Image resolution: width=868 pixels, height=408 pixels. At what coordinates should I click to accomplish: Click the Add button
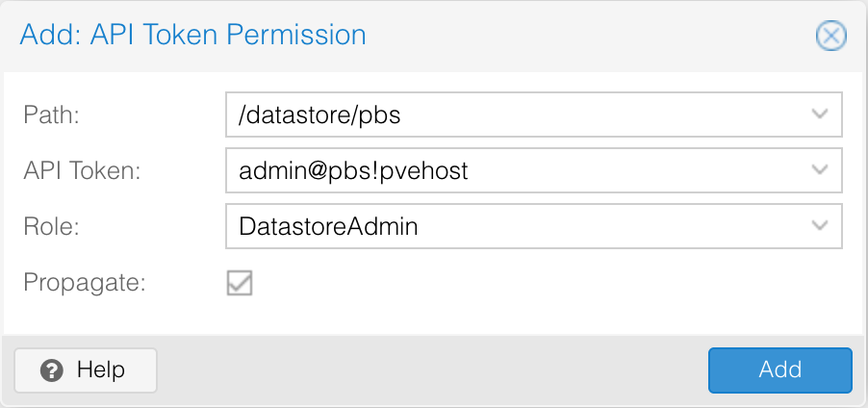779,370
